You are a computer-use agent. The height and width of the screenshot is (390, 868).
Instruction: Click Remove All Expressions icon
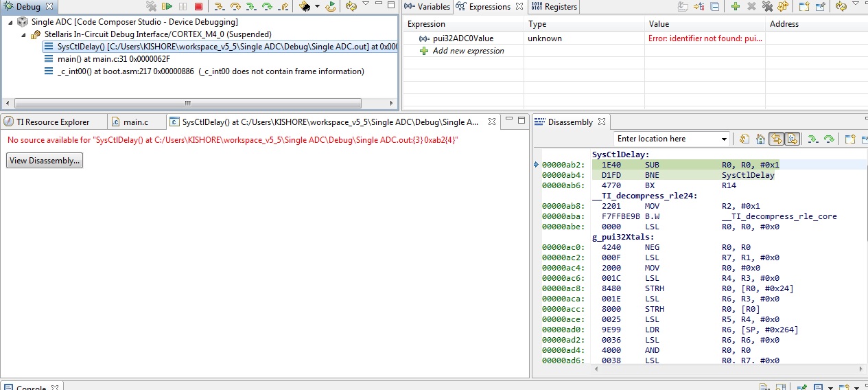[767, 7]
